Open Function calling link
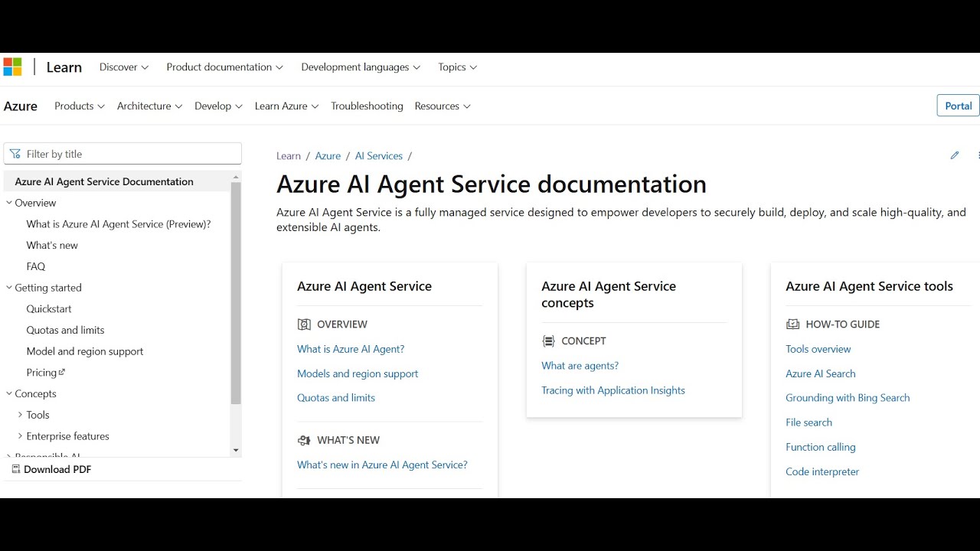 (x=821, y=447)
